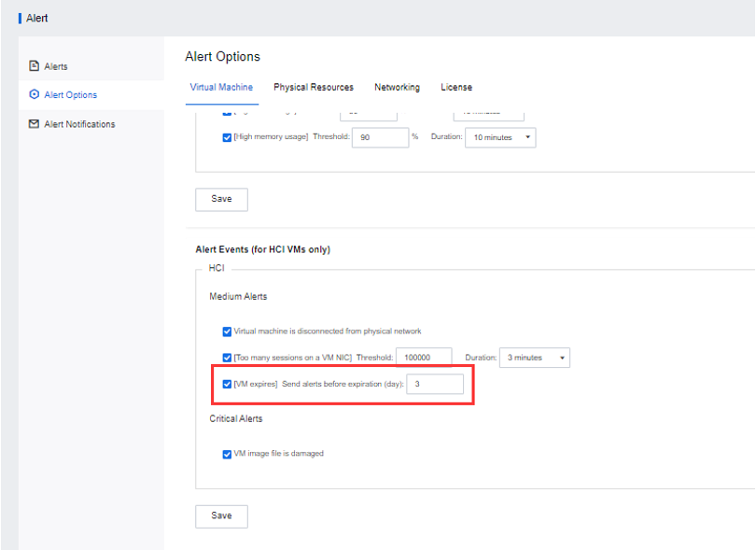Click the Alert Events (for HCI VMs only) heading
Screen dimensions: 756x550
pyautogui.click(x=263, y=249)
